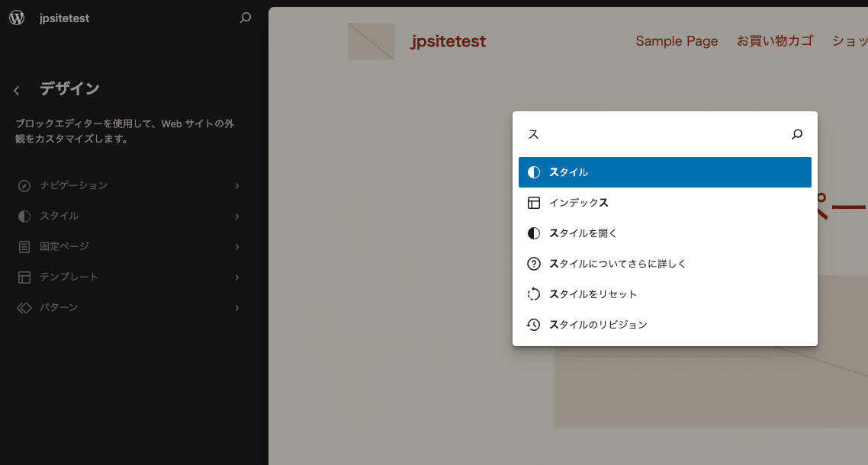
Task: Expand the 固定ページ section chevron
Action: (x=236, y=246)
